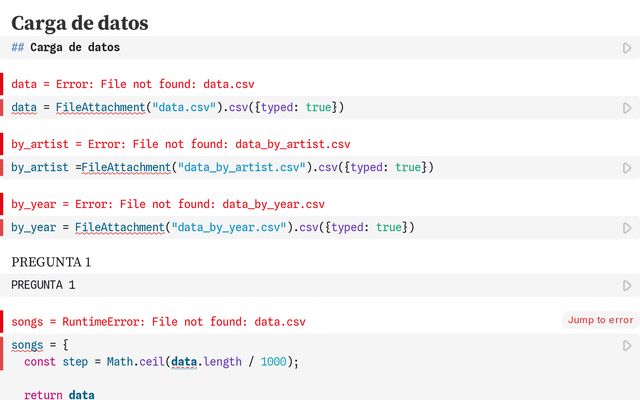The height and width of the screenshot is (400, 640).
Task: Run the songs cell
Action: [x=627, y=345]
